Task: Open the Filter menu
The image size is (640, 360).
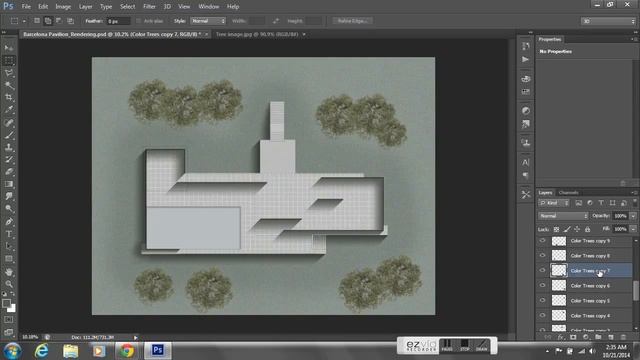Action: 149,7
